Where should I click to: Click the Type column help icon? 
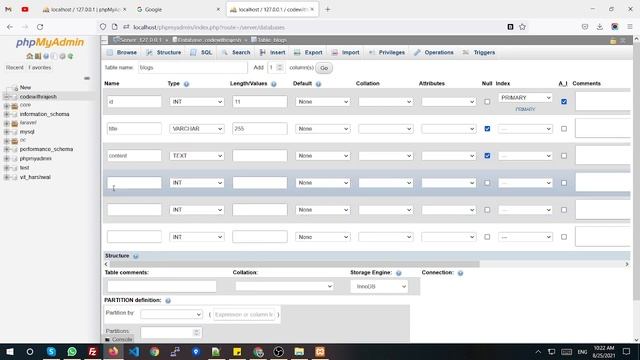click(186, 84)
